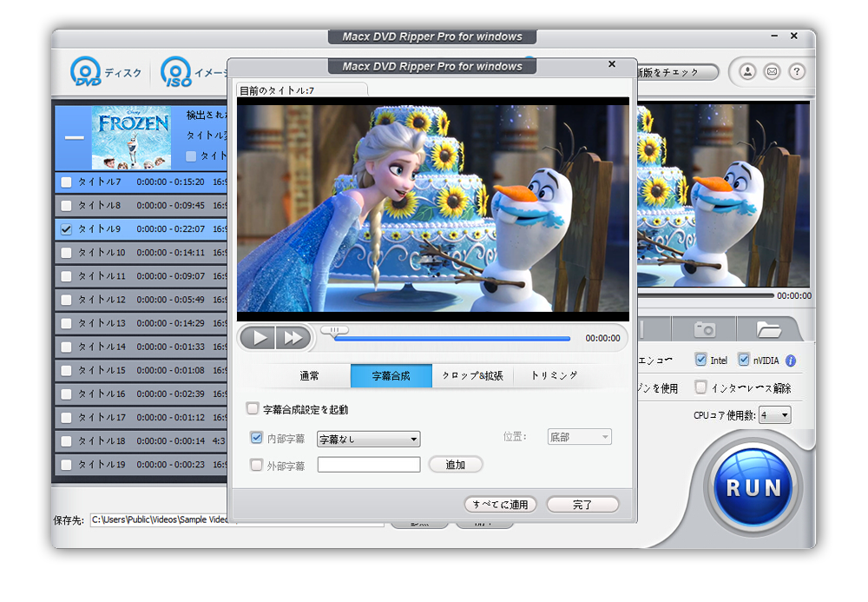Image resolution: width=868 pixels, height=602 pixels.
Task: Open the user account icon
Action: coord(747,71)
